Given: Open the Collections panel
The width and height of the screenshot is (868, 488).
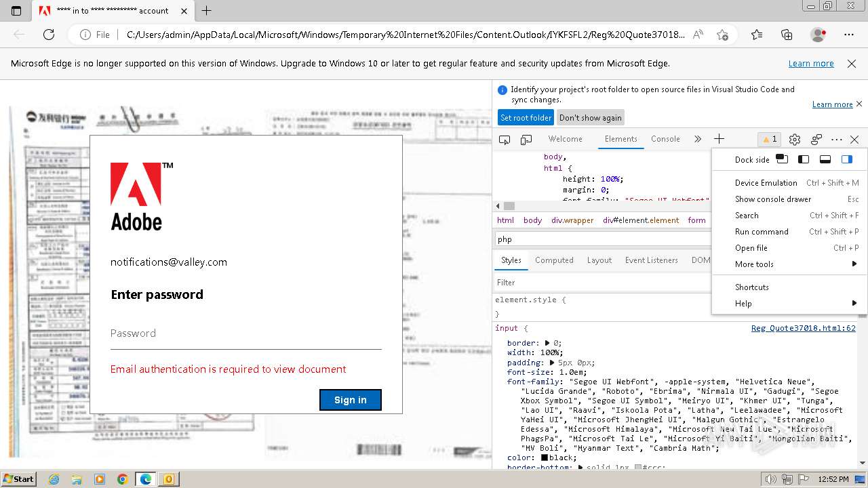Looking at the screenshot, I should 787,35.
